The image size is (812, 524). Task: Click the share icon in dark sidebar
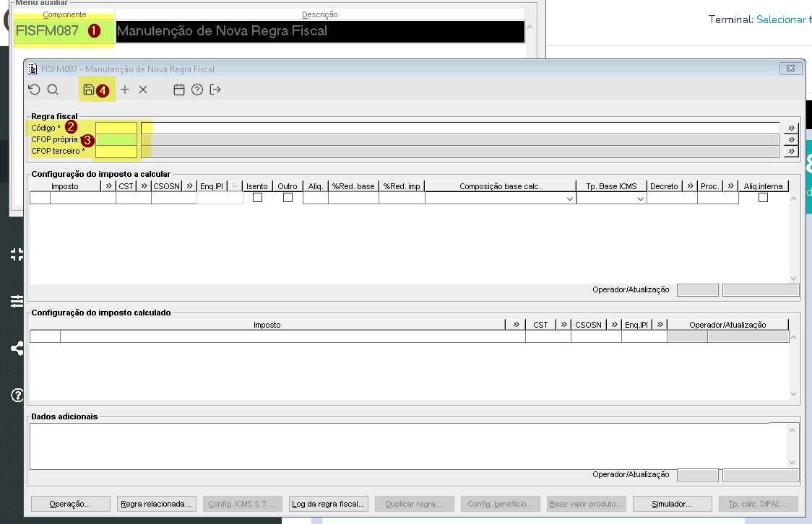[17, 348]
